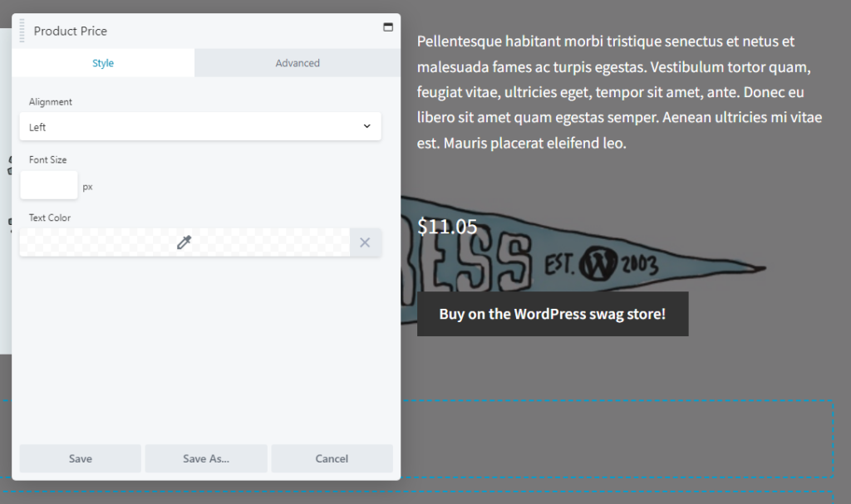Image resolution: width=851 pixels, height=504 pixels.
Task: Select the $11.05 price text
Action: (446, 226)
